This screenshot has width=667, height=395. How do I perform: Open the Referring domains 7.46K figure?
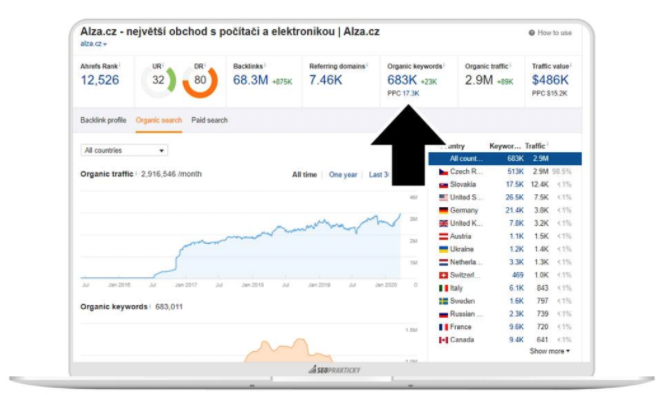pos(325,80)
